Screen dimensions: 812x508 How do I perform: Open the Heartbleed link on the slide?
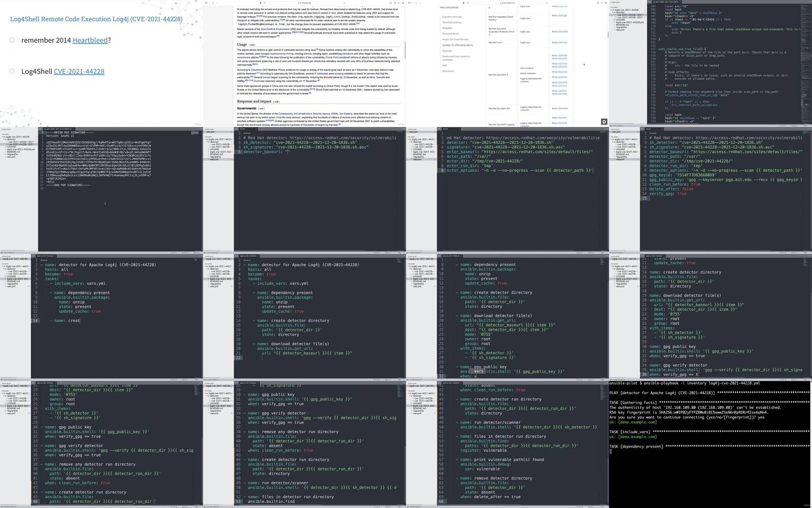[x=90, y=40]
